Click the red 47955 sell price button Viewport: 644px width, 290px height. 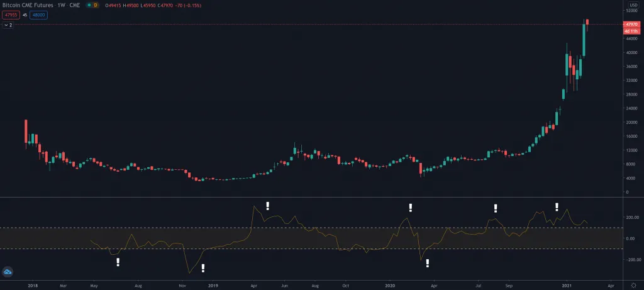tap(11, 16)
